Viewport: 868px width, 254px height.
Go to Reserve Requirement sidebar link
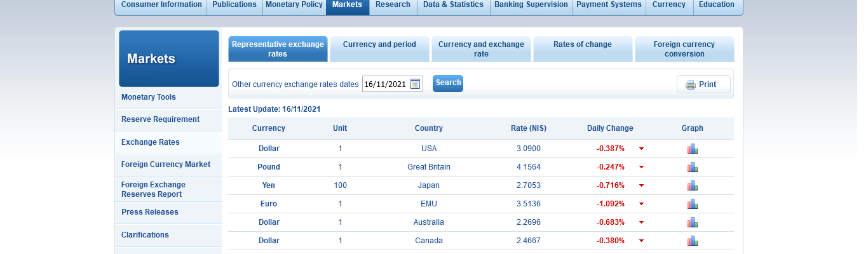pos(160,119)
